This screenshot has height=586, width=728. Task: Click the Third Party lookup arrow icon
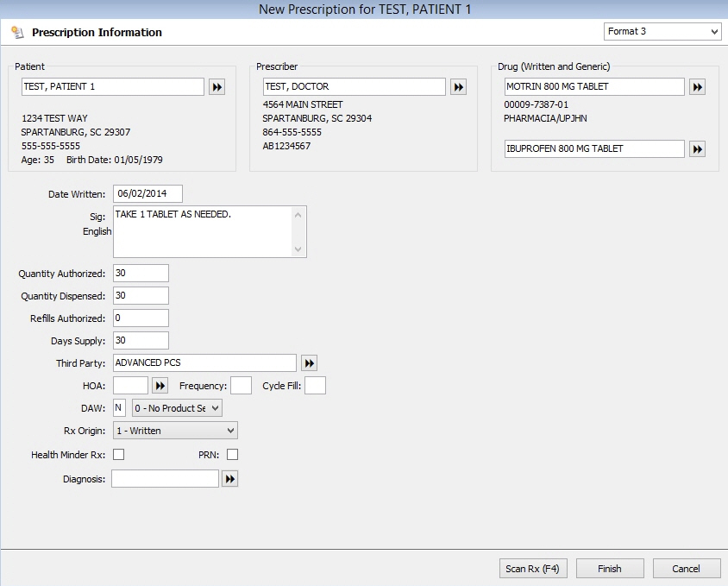[x=309, y=363]
